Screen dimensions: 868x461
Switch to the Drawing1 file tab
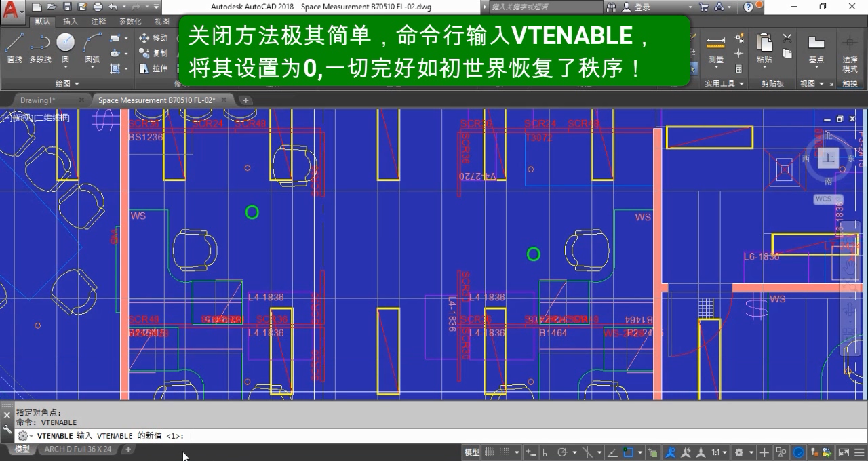[x=37, y=100]
